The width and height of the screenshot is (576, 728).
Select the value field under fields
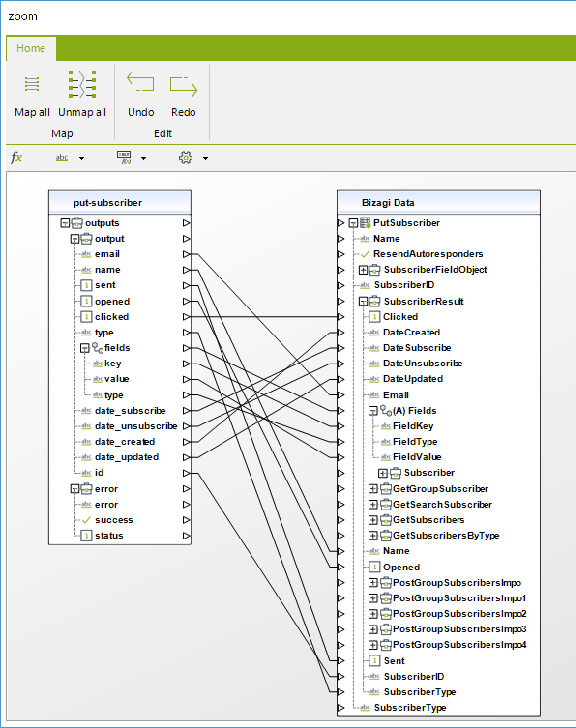pyautogui.click(x=117, y=379)
